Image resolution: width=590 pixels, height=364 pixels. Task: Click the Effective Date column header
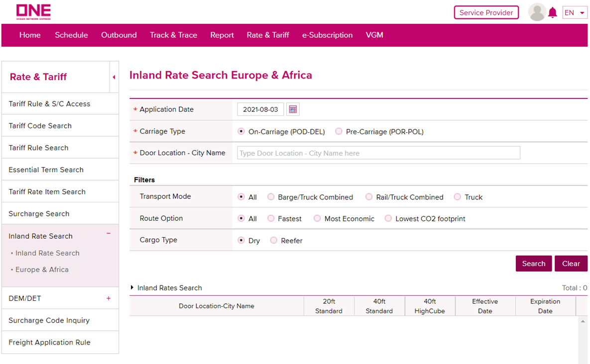coord(485,306)
